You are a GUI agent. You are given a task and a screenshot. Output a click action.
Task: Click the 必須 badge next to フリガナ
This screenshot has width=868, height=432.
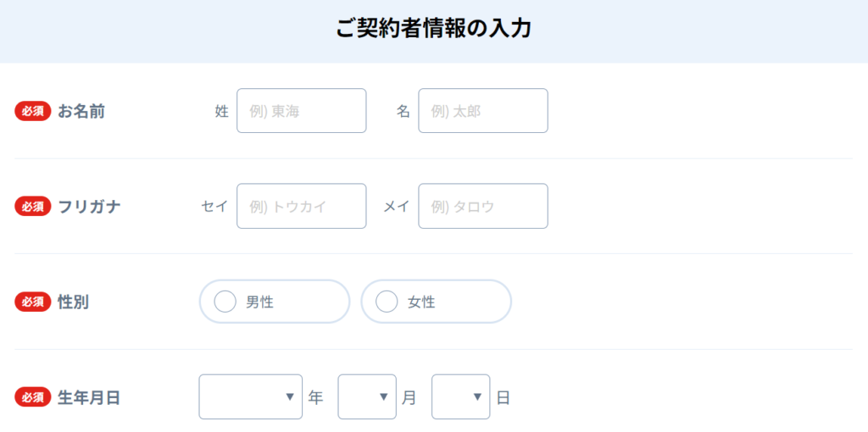pyautogui.click(x=33, y=206)
